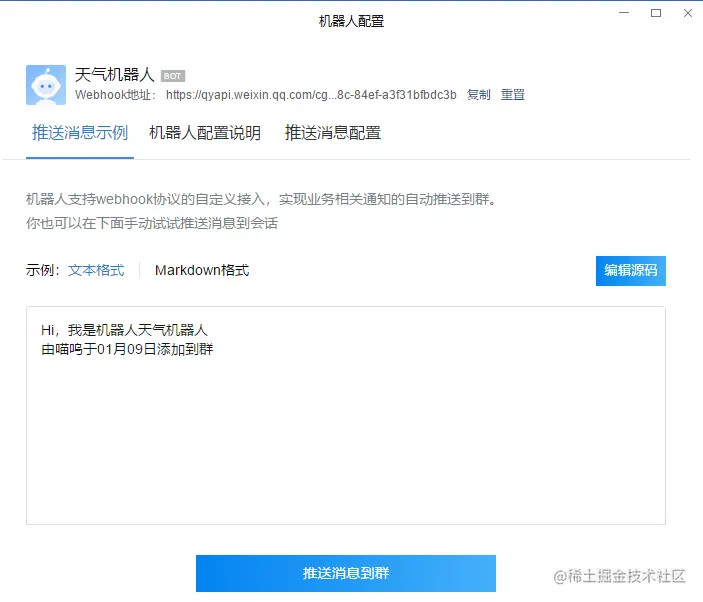This screenshot has width=703, height=602.
Task: Click the 天气机器人 name heading
Action: click(x=115, y=75)
